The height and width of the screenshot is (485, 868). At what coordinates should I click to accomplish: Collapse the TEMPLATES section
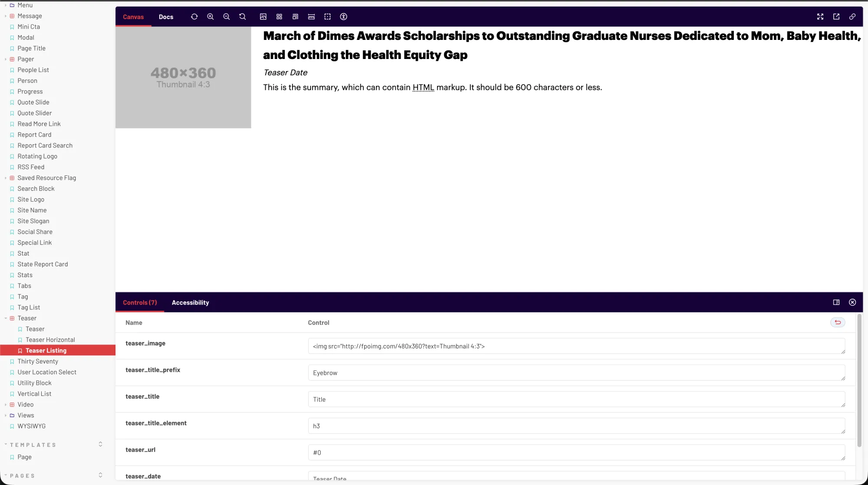[x=33, y=445]
